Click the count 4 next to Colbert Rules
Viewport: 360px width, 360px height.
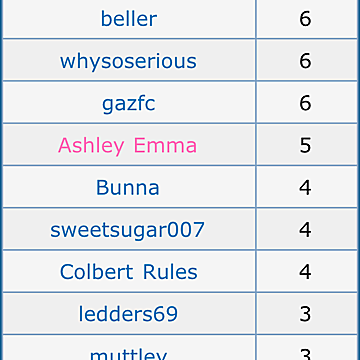(x=305, y=272)
